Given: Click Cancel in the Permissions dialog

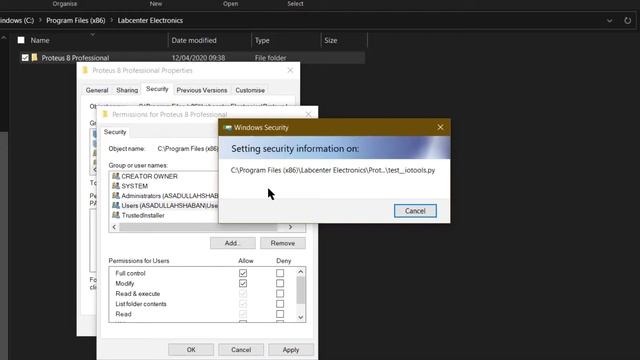Looking at the screenshot, I should [x=241, y=350].
